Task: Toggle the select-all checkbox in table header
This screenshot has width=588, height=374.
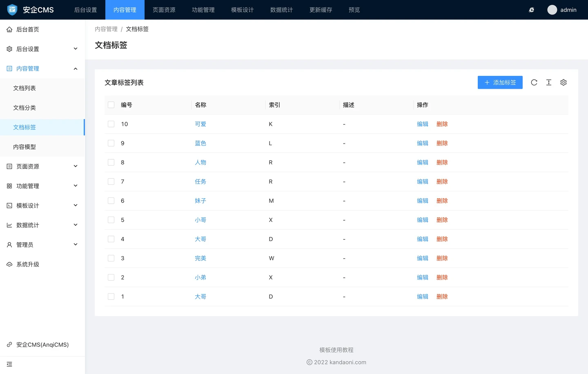Action: click(111, 105)
